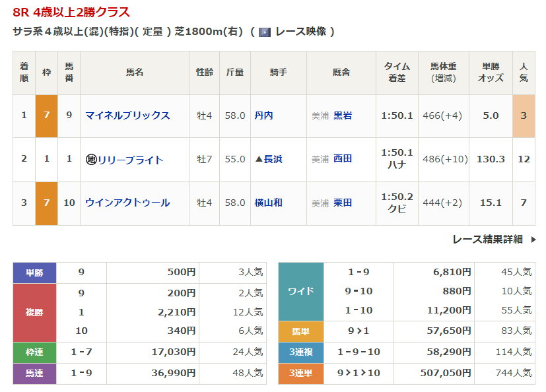Screen dimensions: 546x392
Task: Open jockey 丹内 profile link
Action: [263, 115]
